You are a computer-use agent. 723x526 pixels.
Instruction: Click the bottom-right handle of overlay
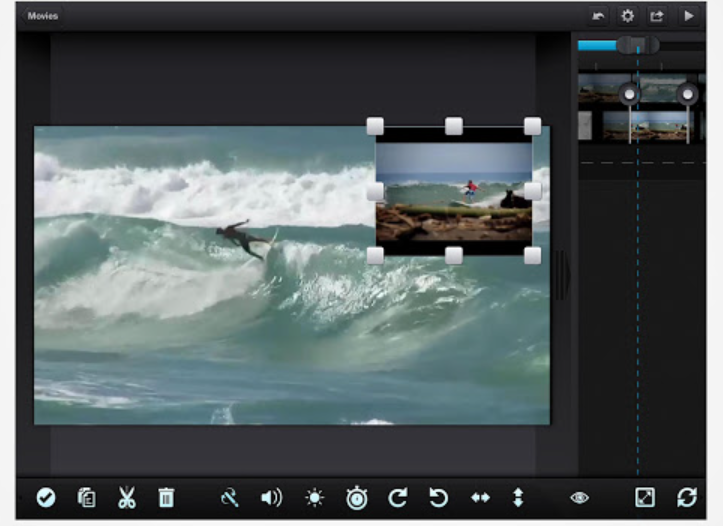tap(533, 256)
